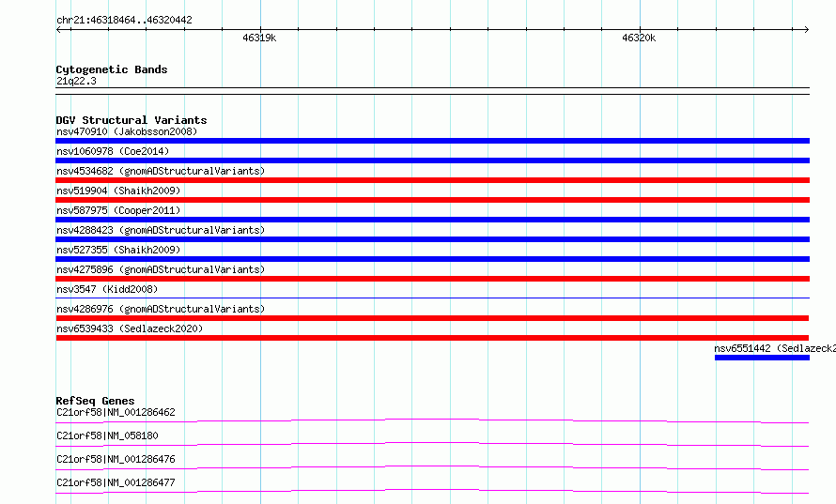The width and height of the screenshot is (836, 504).
Task: Click the blue bar under nsv4288423
Action: 432,239
